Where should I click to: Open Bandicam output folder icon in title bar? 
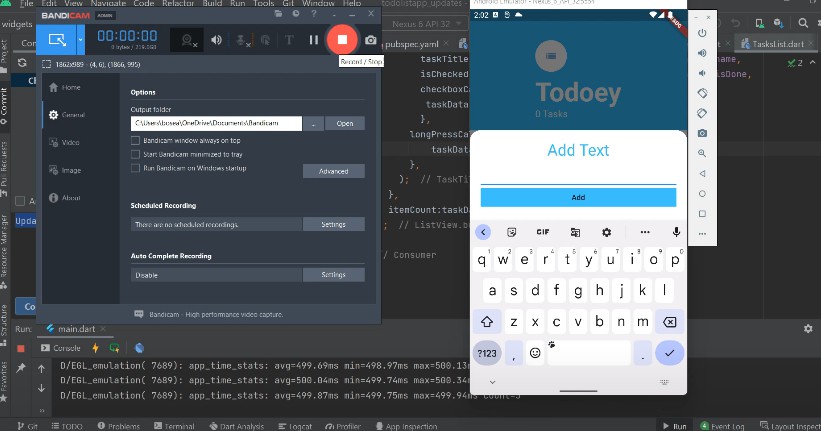pos(278,14)
